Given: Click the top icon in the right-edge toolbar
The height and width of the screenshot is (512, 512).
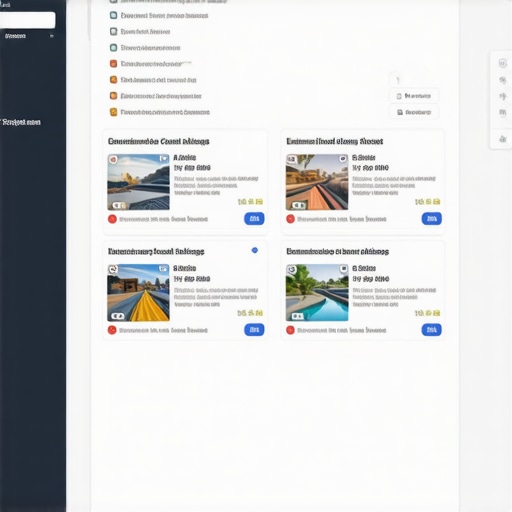Looking at the screenshot, I should pos(502,63).
